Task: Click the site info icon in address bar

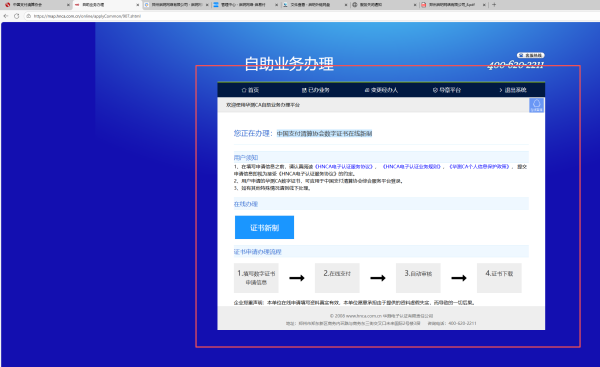Action: click(x=28, y=16)
